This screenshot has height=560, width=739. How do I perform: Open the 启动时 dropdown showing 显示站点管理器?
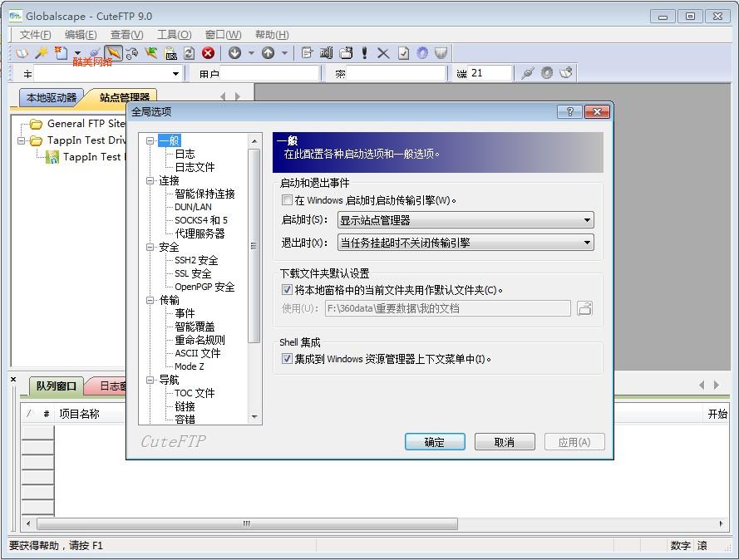466,220
